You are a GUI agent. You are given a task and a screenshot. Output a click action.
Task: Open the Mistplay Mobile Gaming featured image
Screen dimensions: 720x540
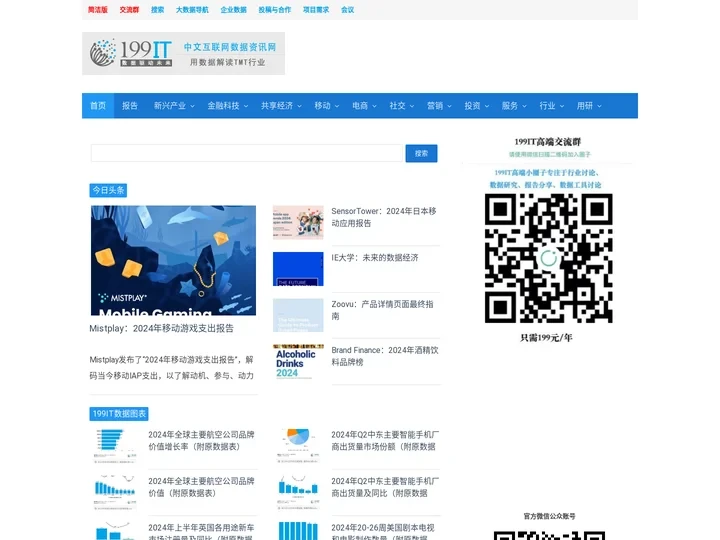click(173, 260)
